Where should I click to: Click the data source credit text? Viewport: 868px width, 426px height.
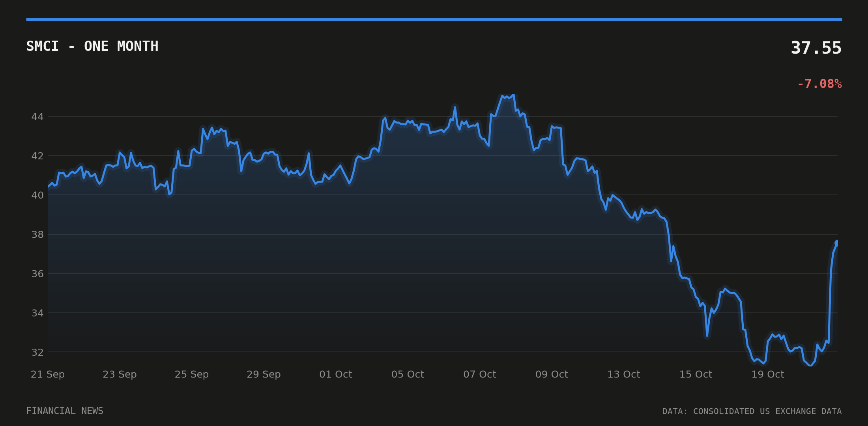point(752,411)
